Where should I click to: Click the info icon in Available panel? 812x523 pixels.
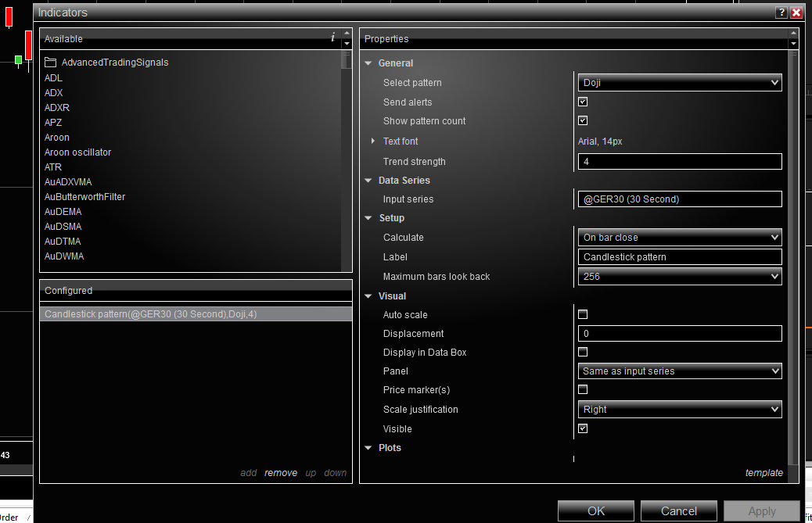pyautogui.click(x=332, y=38)
